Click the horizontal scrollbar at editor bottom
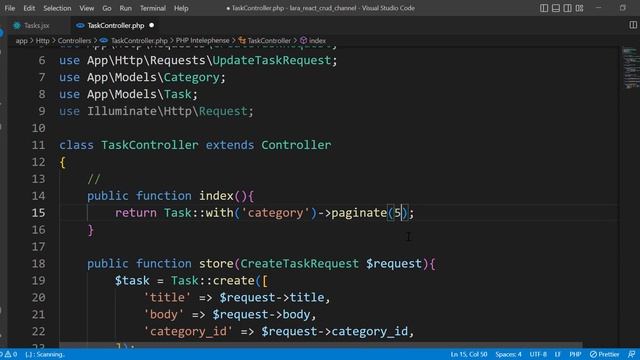 pos(321,345)
